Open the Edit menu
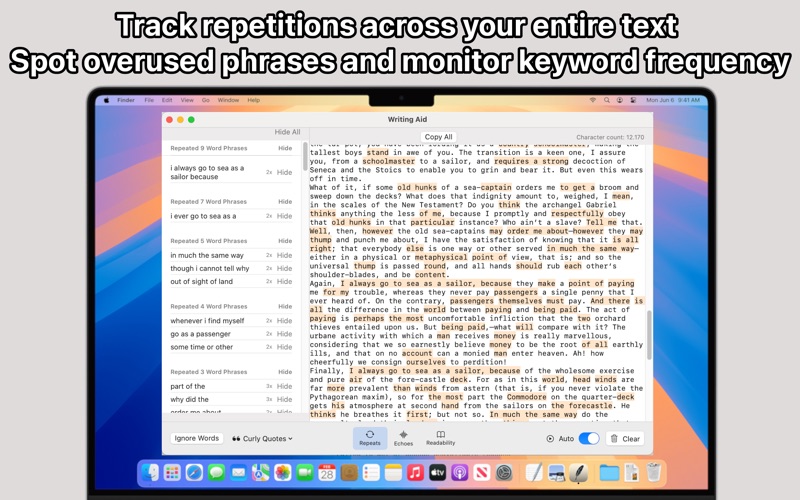The width and height of the screenshot is (800, 500). pos(167,100)
